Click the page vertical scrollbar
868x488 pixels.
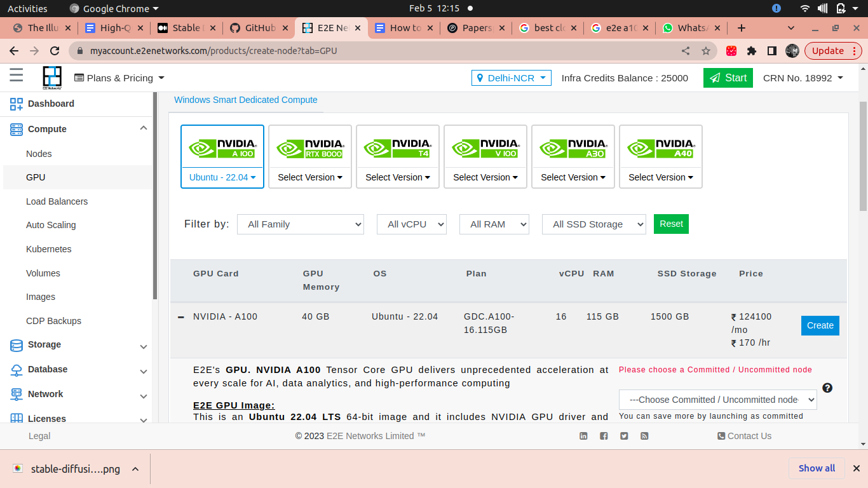click(863, 156)
